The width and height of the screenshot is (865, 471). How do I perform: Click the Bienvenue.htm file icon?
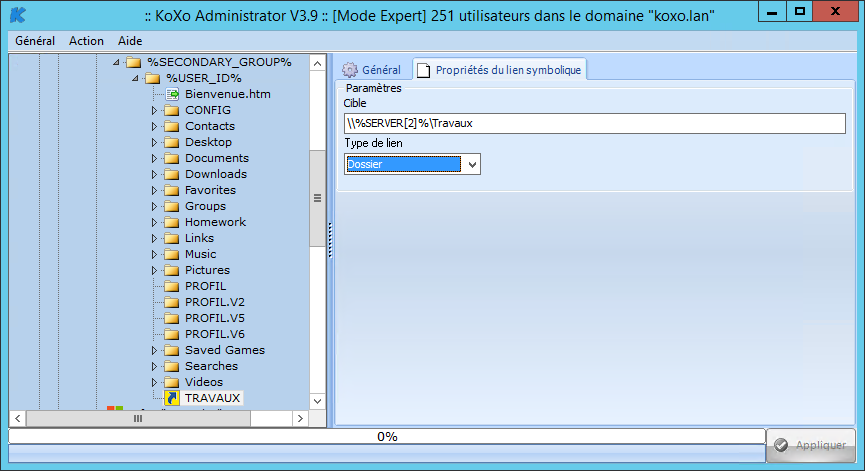[172, 94]
